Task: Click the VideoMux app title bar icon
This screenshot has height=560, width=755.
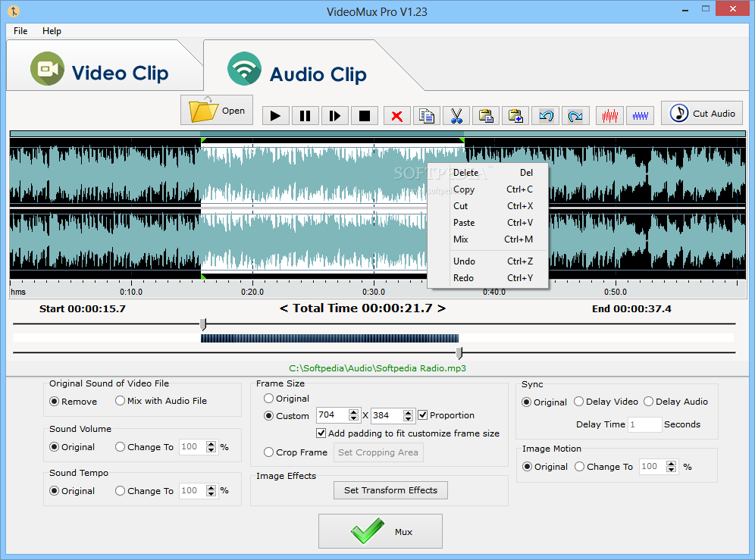Action: pos(14,11)
